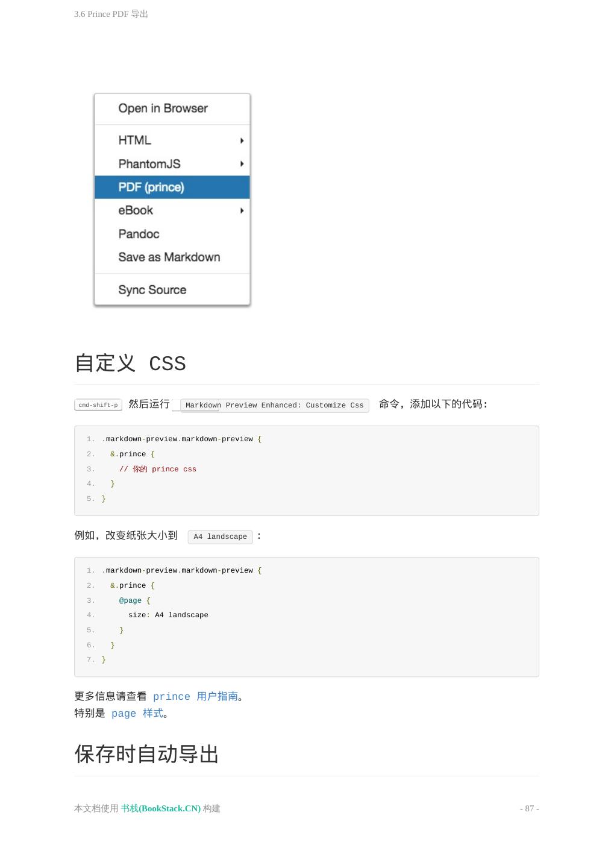Click the Markdown Preview Enhanced: Customize Css command

pos(275,405)
